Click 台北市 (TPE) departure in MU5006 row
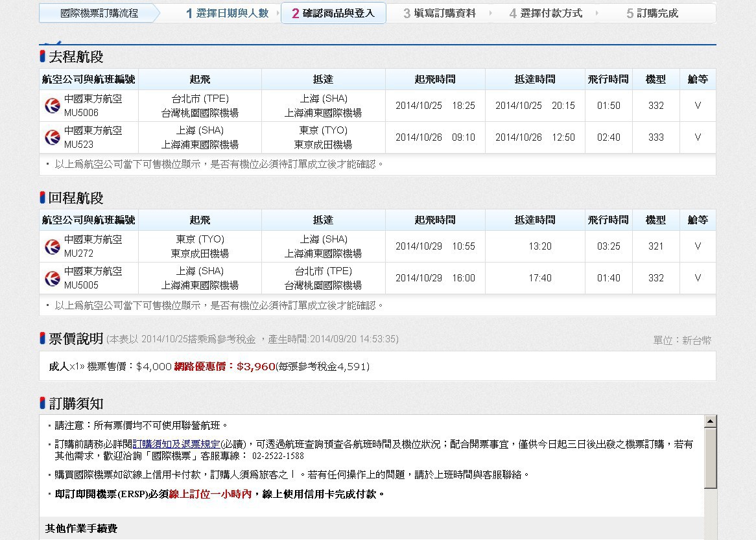The image size is (756, 540). 200,99
